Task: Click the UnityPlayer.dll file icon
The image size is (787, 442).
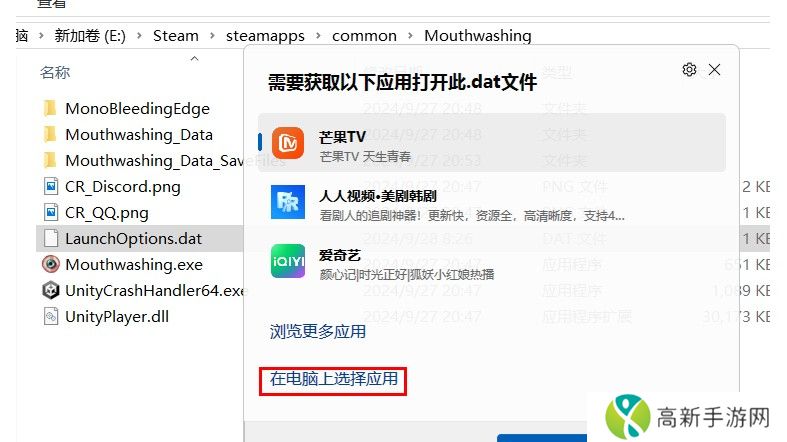Action: pyautogui.click(x=51, y=317)
